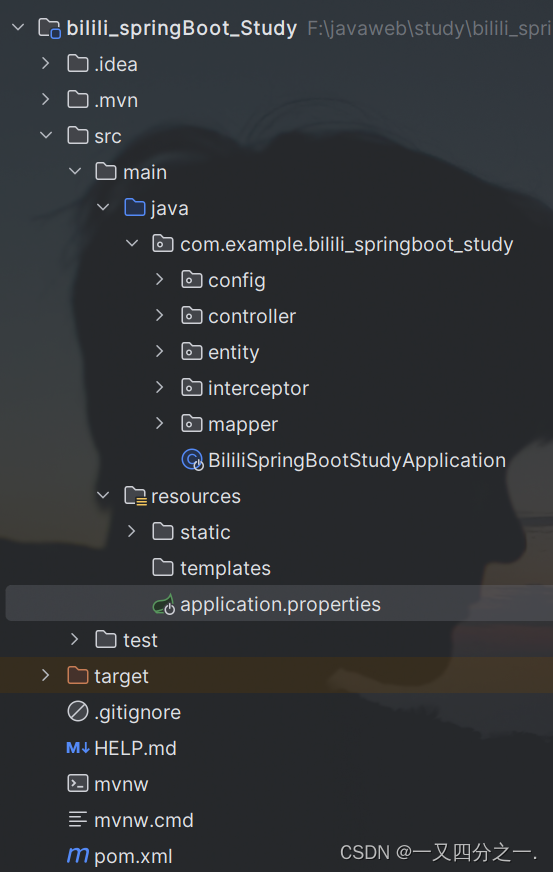This screenshot has width=553, height=872.
Task: Click the shell script icon of mvnw
Action: pos(78,783)
